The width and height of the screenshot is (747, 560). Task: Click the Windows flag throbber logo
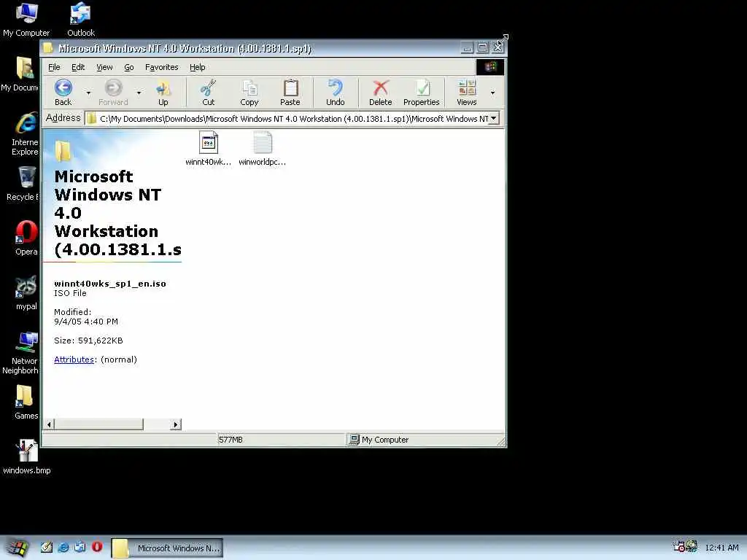coord(490,66)
